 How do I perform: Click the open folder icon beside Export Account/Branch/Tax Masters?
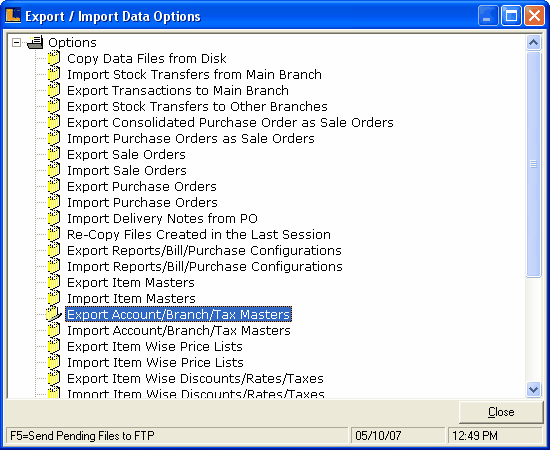click(54, 314)
